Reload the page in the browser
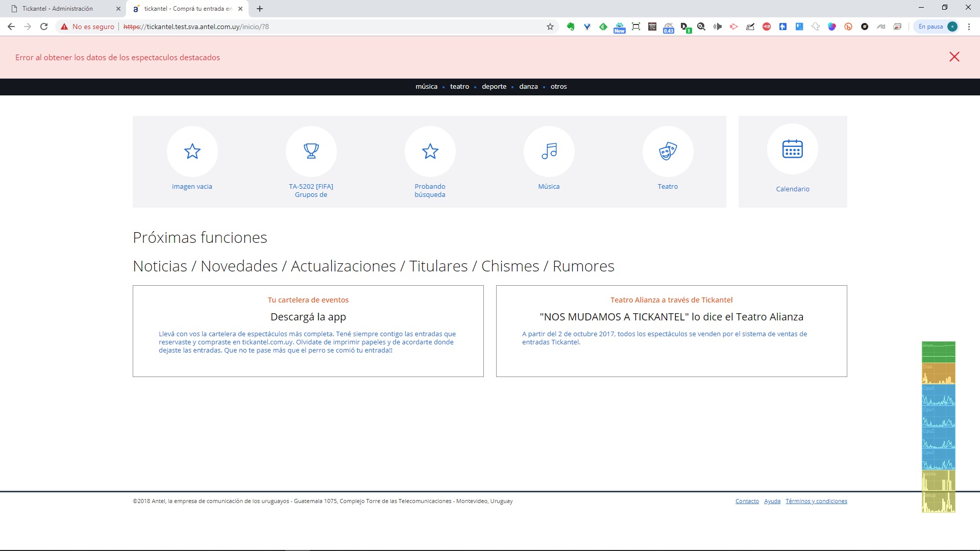The width and height of the screenshot is (980, 551). pos(44,27)
